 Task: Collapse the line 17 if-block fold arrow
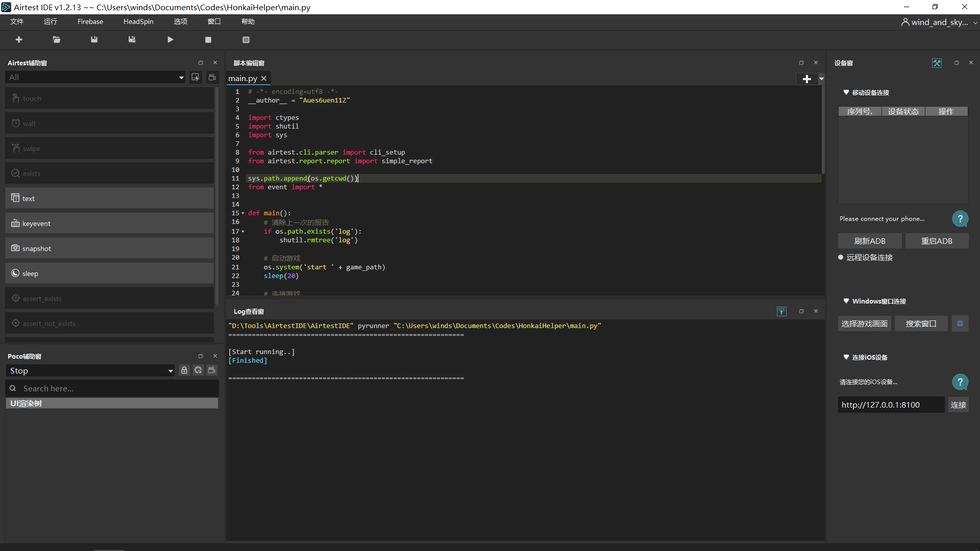(243, 232)
